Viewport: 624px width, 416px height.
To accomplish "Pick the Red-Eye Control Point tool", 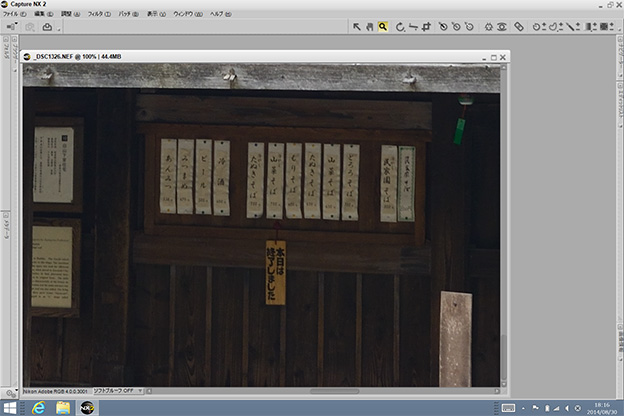I will [502, 27].
